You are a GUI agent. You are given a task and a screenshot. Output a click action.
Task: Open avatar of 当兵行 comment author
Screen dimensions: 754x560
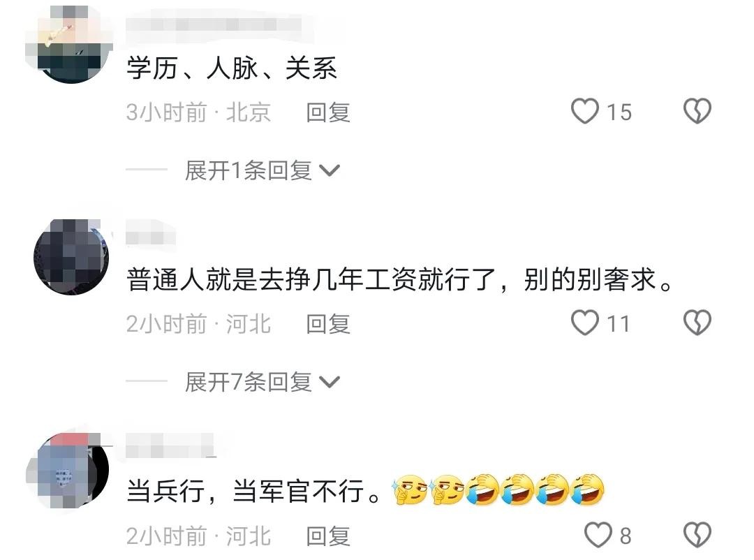[68, 470]
